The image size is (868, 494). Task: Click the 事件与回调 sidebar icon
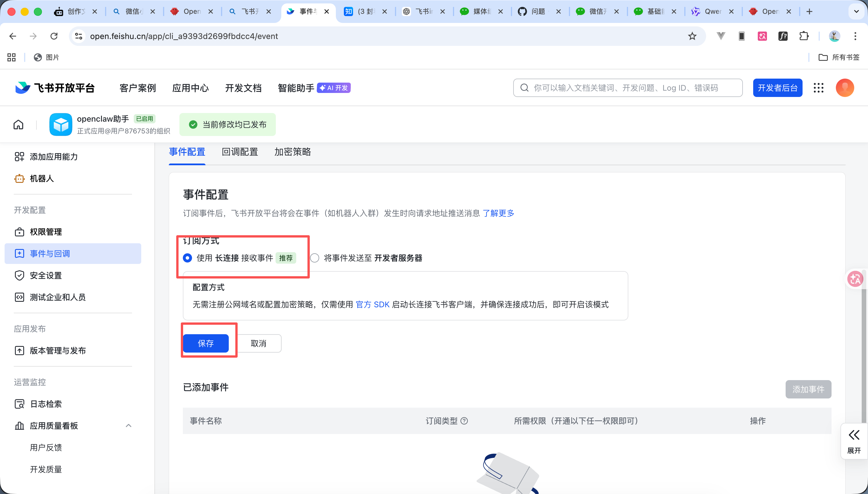pos(19,253)
